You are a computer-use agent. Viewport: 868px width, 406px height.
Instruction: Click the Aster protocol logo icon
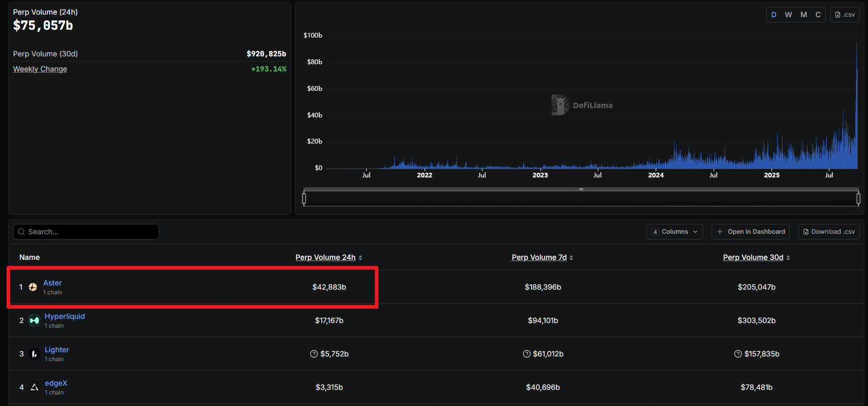[33, 287]
